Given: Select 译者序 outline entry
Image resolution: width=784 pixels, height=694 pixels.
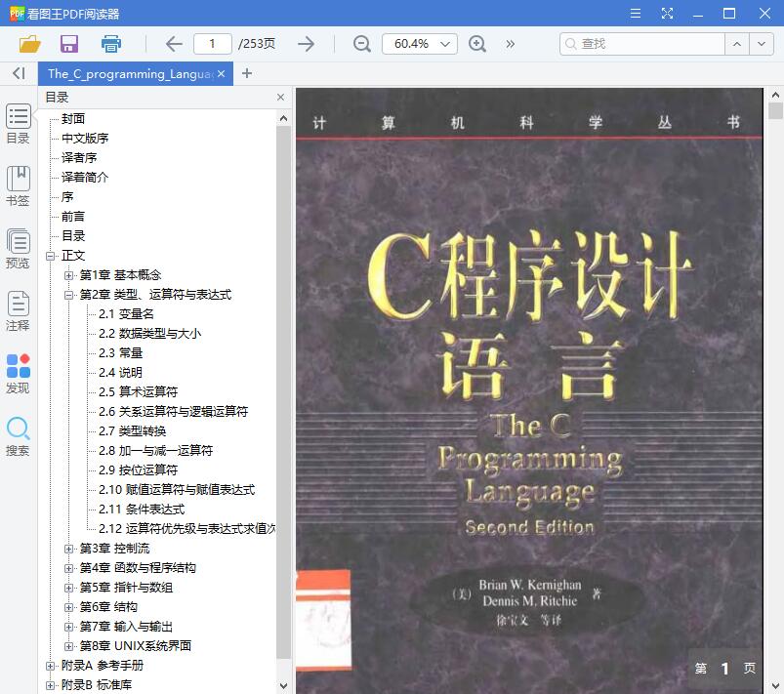Looking at the screenshot, I should [79, 158].
